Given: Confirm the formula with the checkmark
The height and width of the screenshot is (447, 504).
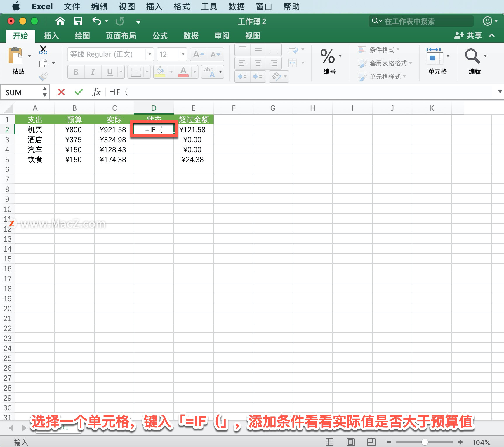Looking at the screenshot, I should tap(79, 92).
